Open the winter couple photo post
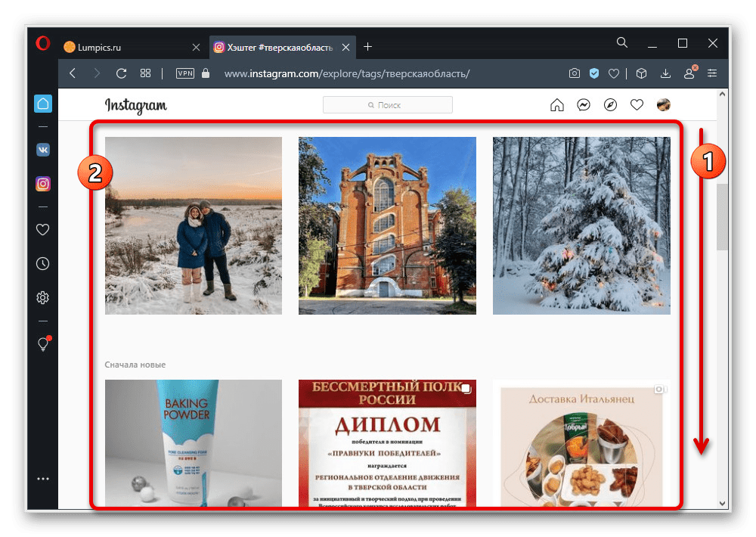The width and height of the screenshot is (756, 537). pos(194,226)
